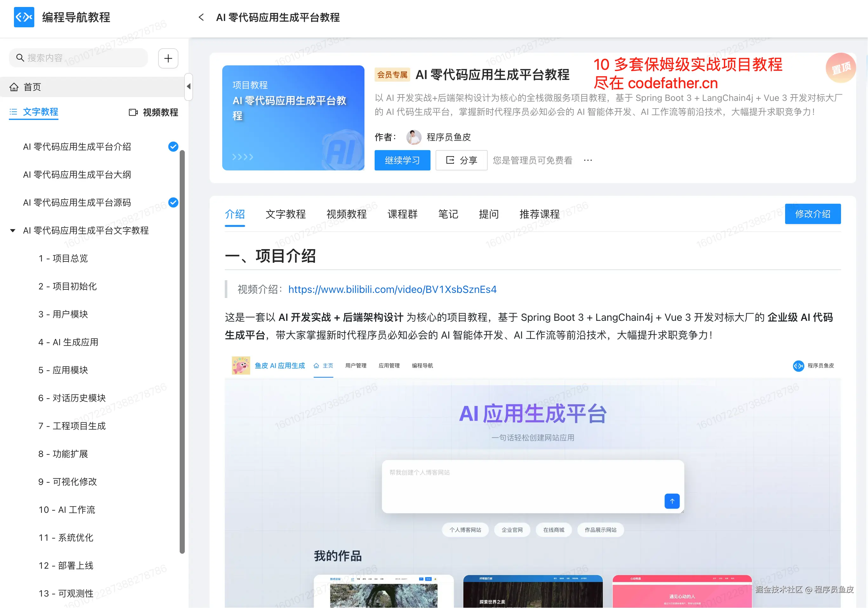The width and height of the screenshot is (868, 608).
Task: Toggle completion check on 平台源码 item
Action: click(x=173, y=202)
